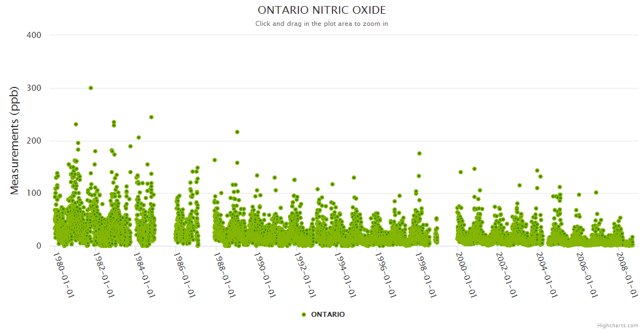Image resolution: width=644 pixels, height=330 pixels.
Task: Click the green ONTARIO legend marker dot
Action: [x=304, y=315]
